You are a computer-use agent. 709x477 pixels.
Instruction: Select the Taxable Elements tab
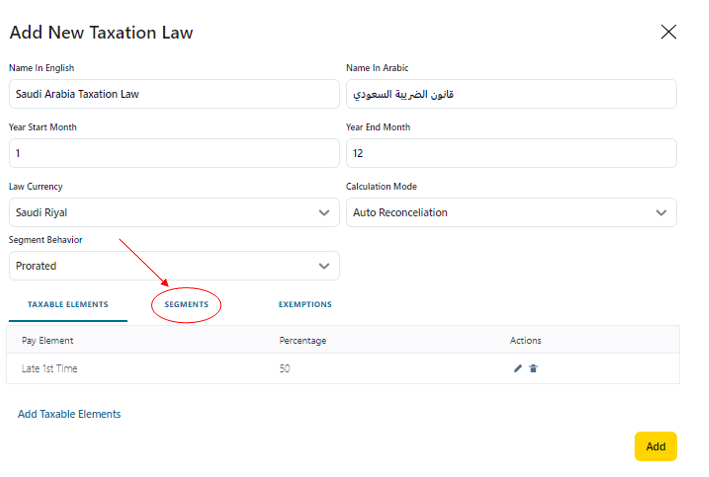click(68, 304)
